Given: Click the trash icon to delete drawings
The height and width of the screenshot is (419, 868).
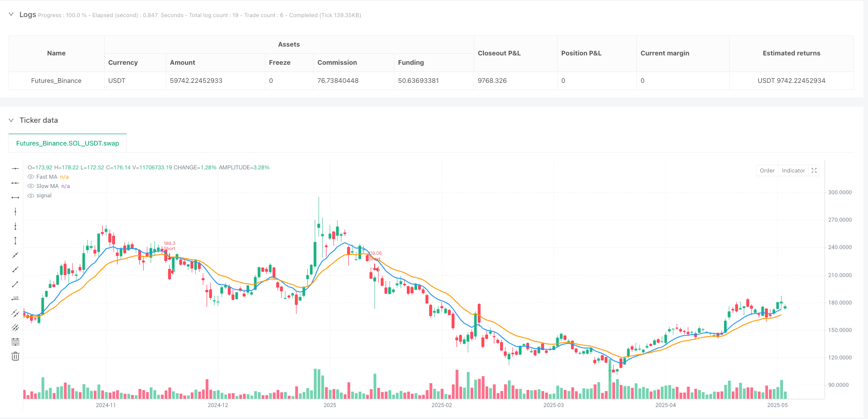Looking at the screenshot, I should 16,356.
